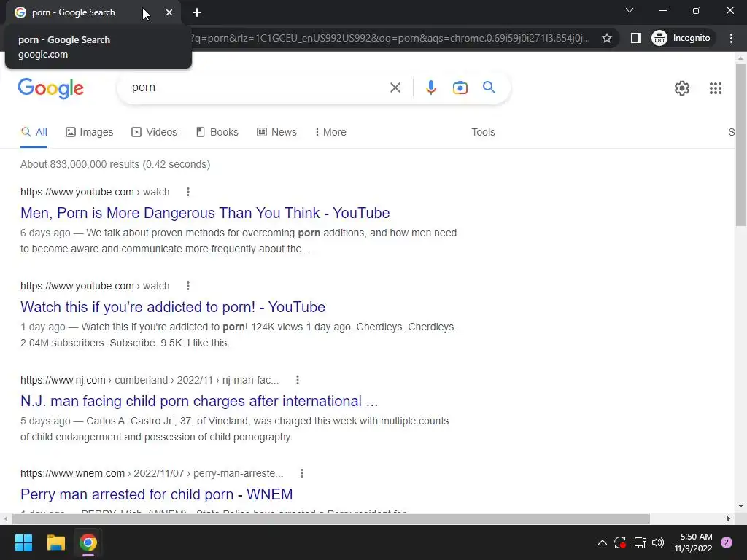Open Men, Porn is More Dangerous link

click(x=205, y=213)
